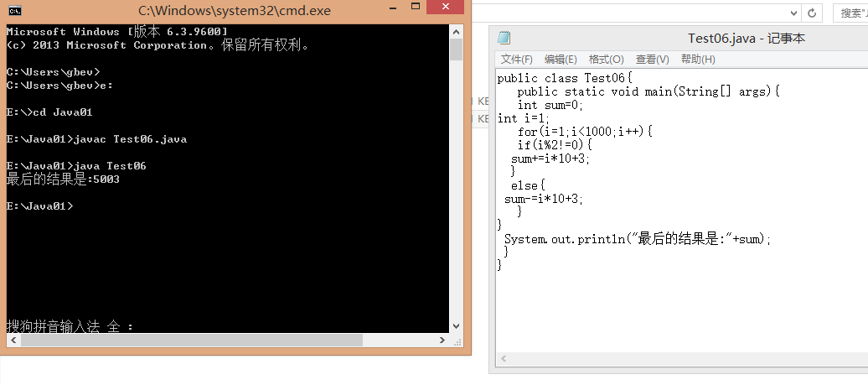
Task: Open the 帮助(H) menu in Notepad
Action: (x=697, y=60)
